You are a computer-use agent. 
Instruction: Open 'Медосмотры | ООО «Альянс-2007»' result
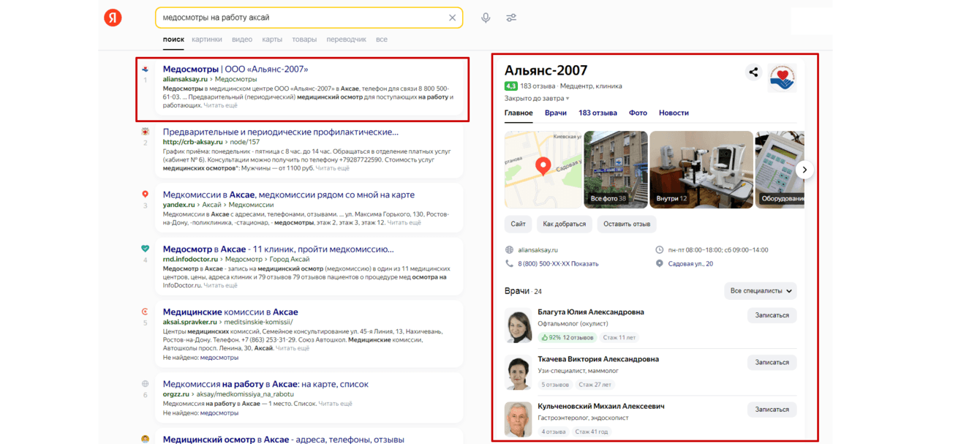click(x=235, y=69)
